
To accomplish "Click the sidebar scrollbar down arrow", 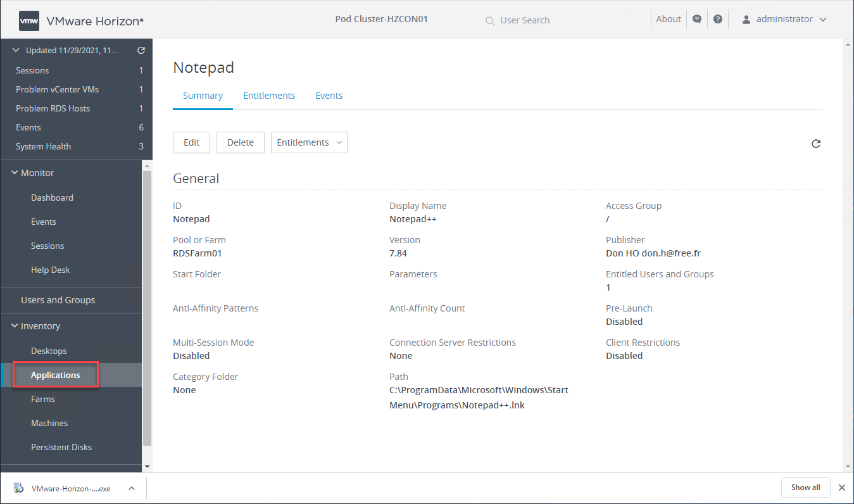I will pos(148,467).
